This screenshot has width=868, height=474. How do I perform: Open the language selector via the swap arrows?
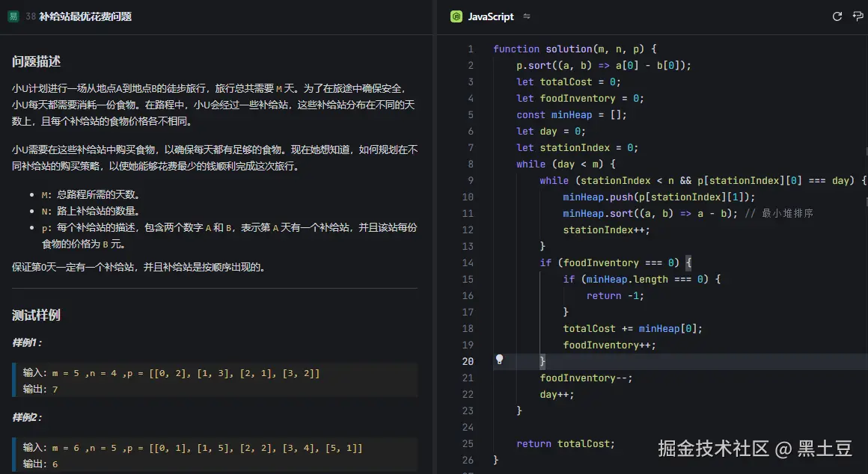pyautogui.click(x=526, y=16)
